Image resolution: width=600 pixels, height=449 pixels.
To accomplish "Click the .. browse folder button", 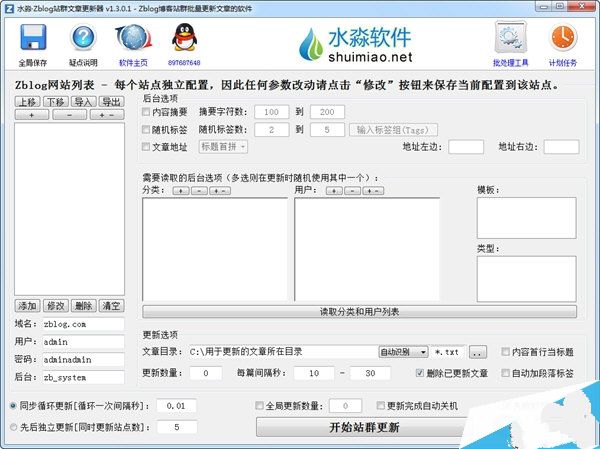I will coord(478,352).
